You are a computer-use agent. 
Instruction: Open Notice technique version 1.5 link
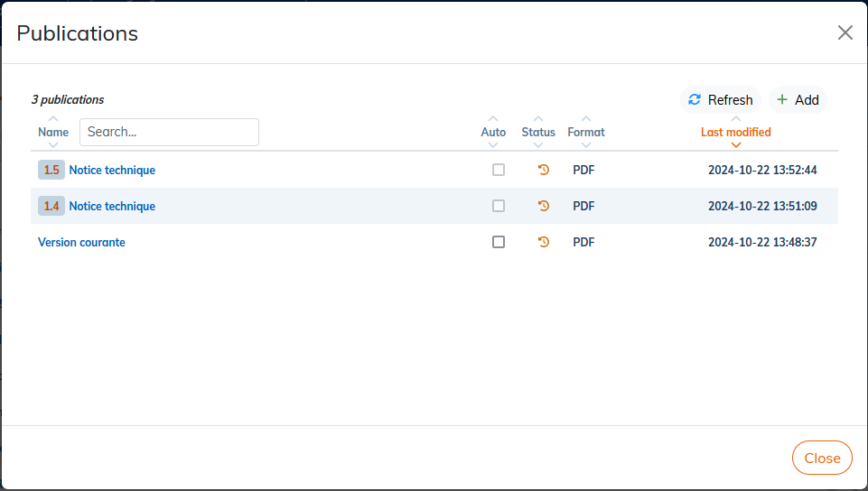[112, 171]
